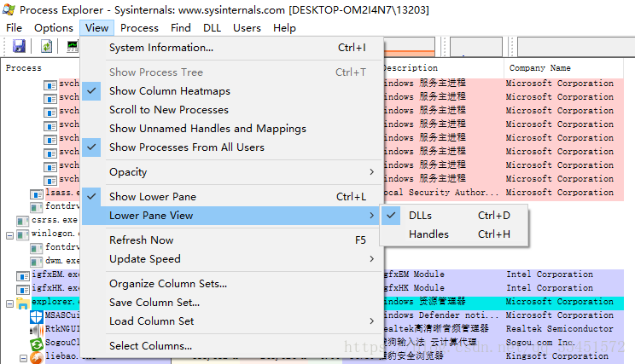Click the Save toolbar icon
Screen dimensions: 635x364
tap(19, 46)
